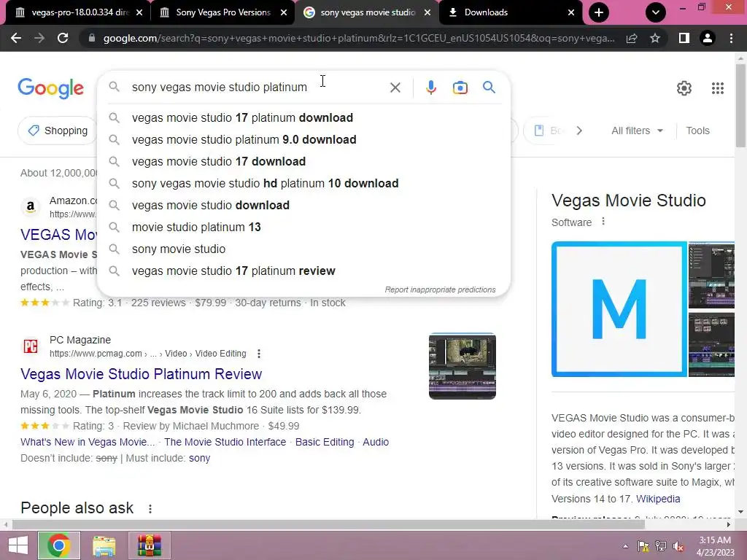The width and height of the screenshot is (747, 560).
Task: Go to the Google logo home
Action: point(50,88)
